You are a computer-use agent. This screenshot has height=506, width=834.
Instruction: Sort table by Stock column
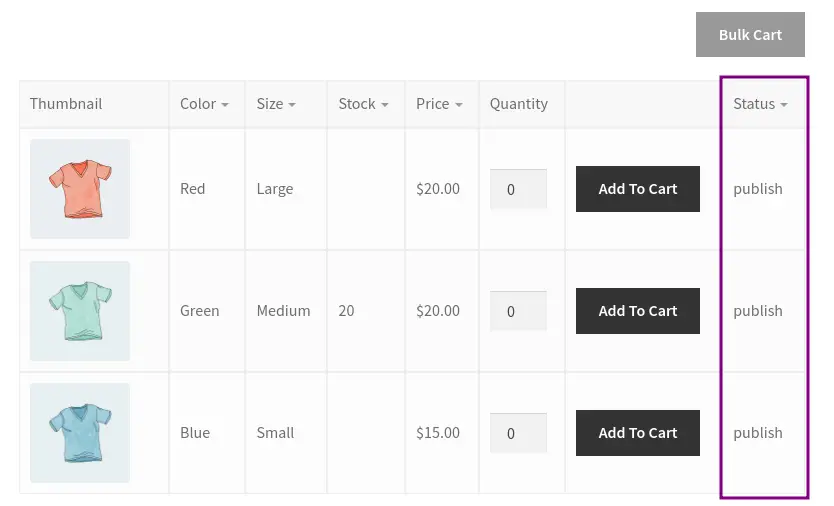363,104
